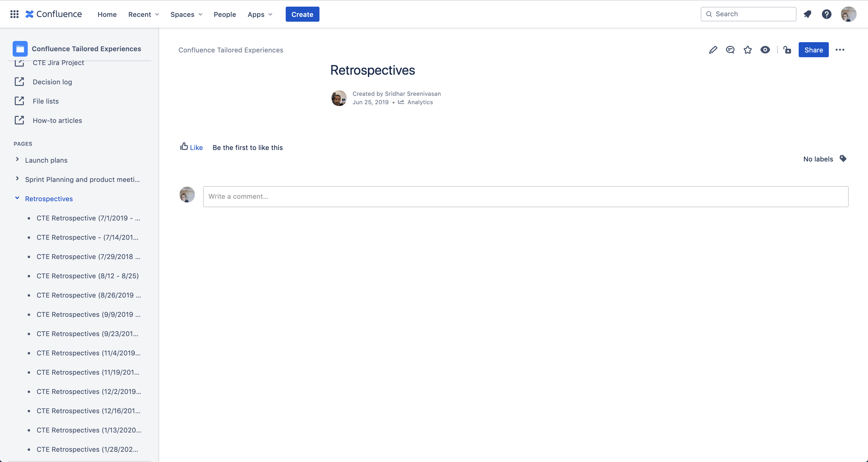Toggle the star/favorite icon
The width and height of the screenshot is (868, 462).
point(747,50)
